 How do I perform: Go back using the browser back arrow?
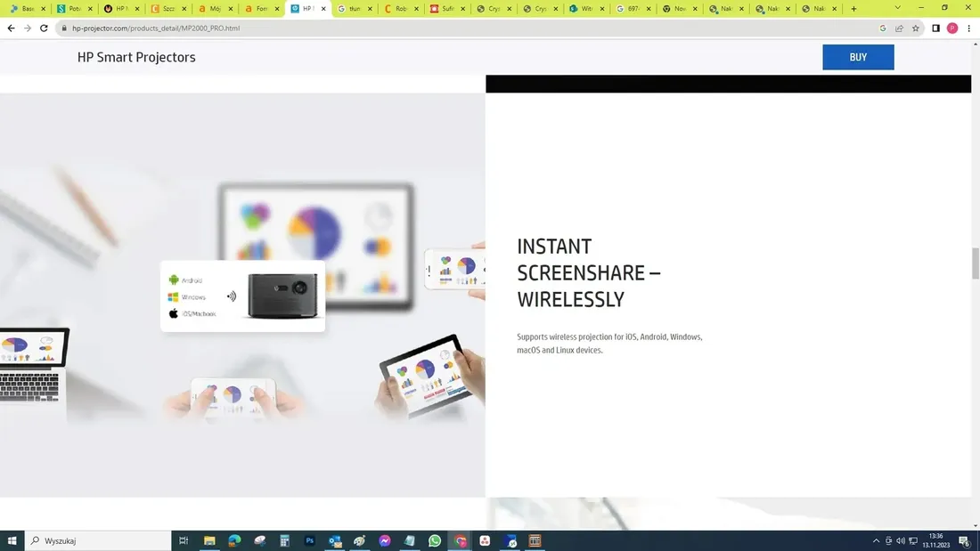[x=11, y=28]
